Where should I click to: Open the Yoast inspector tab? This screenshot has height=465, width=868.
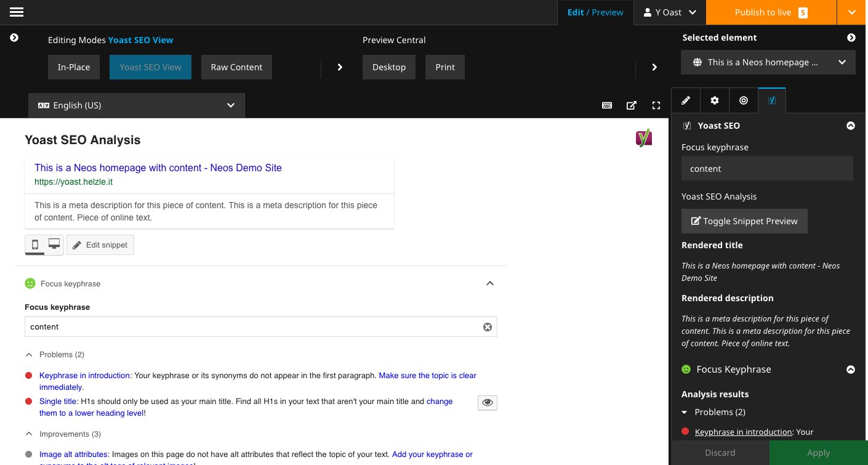[772, 100]
